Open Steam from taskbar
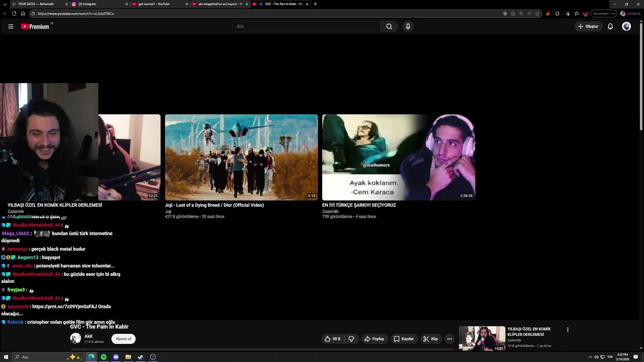Screen dimensions: 644x362 tap(140, 357)
